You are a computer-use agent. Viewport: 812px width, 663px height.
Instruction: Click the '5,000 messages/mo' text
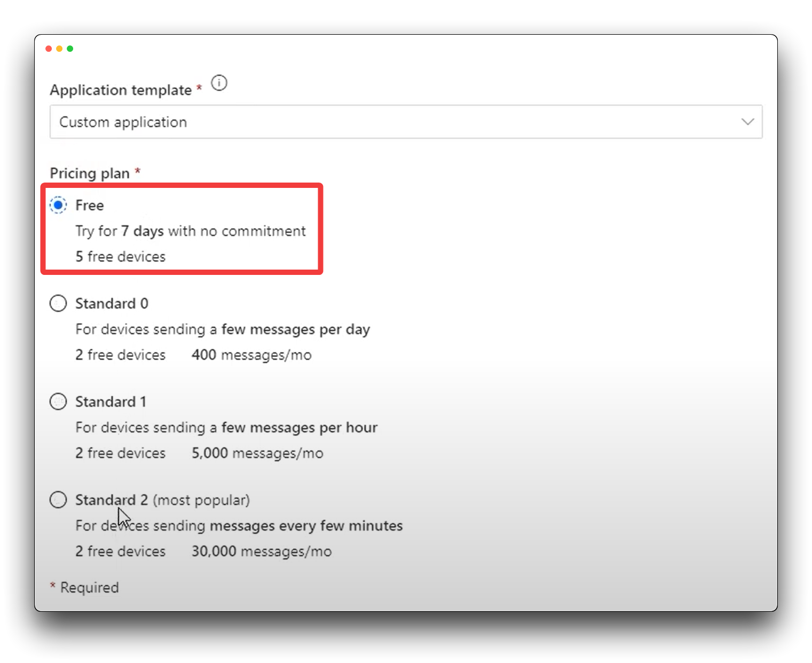pos(257,453)
